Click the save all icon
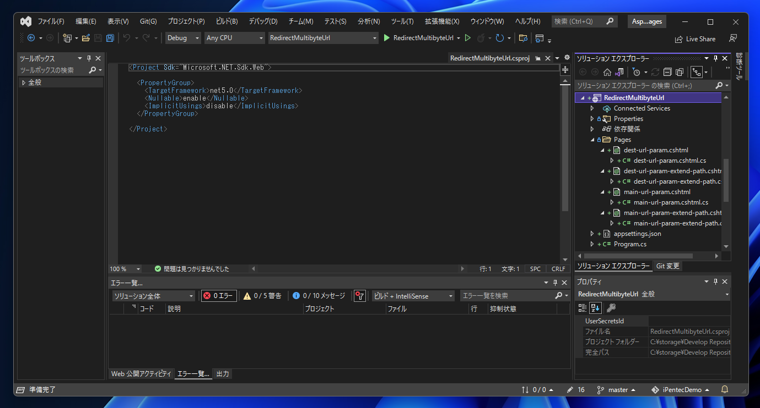 [x=110, y=38]
